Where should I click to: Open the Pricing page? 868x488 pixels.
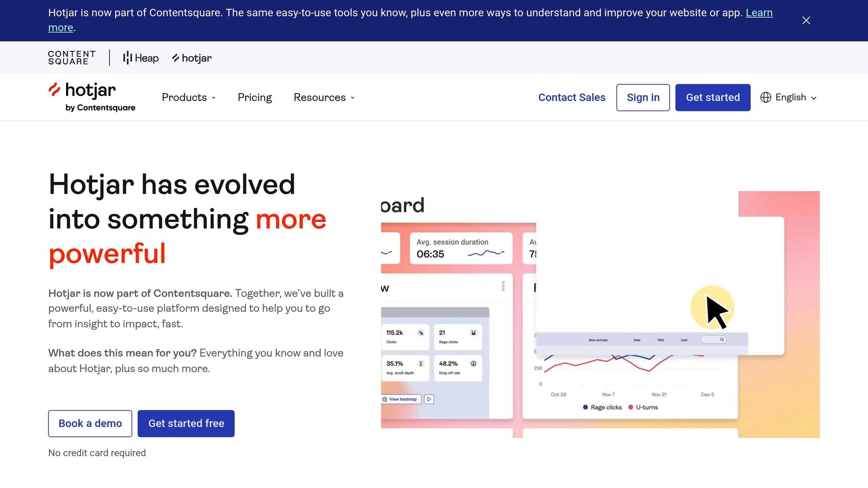point(255,97)
